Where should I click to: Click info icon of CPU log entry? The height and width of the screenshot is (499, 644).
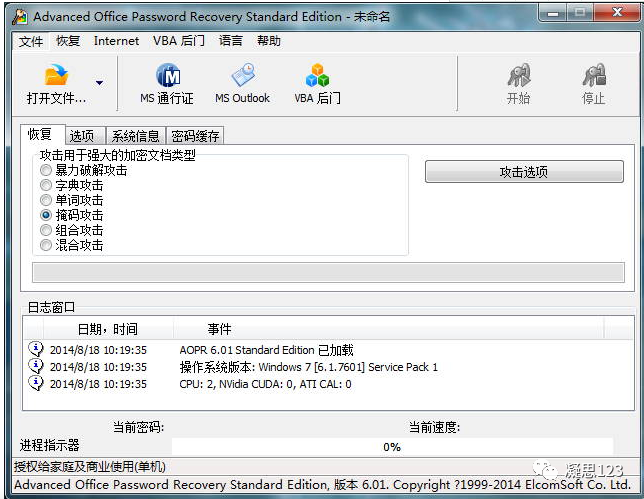click(36, 383)
